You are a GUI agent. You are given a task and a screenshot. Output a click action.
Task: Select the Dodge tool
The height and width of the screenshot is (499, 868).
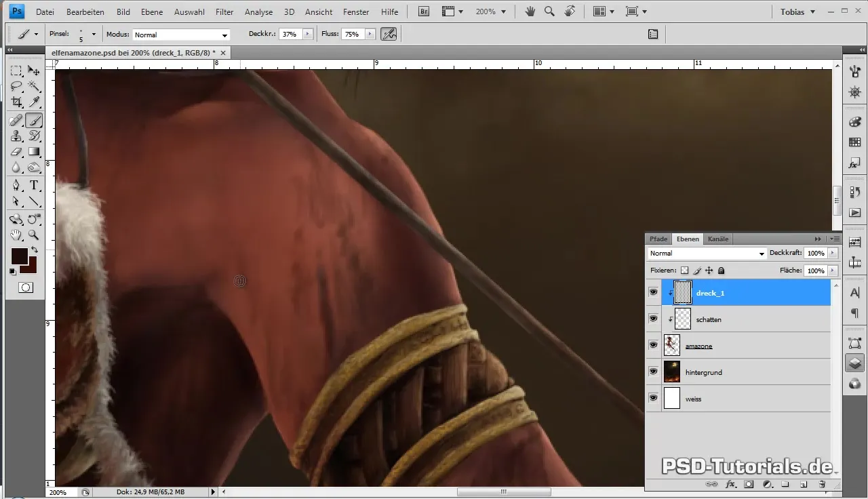33,167
